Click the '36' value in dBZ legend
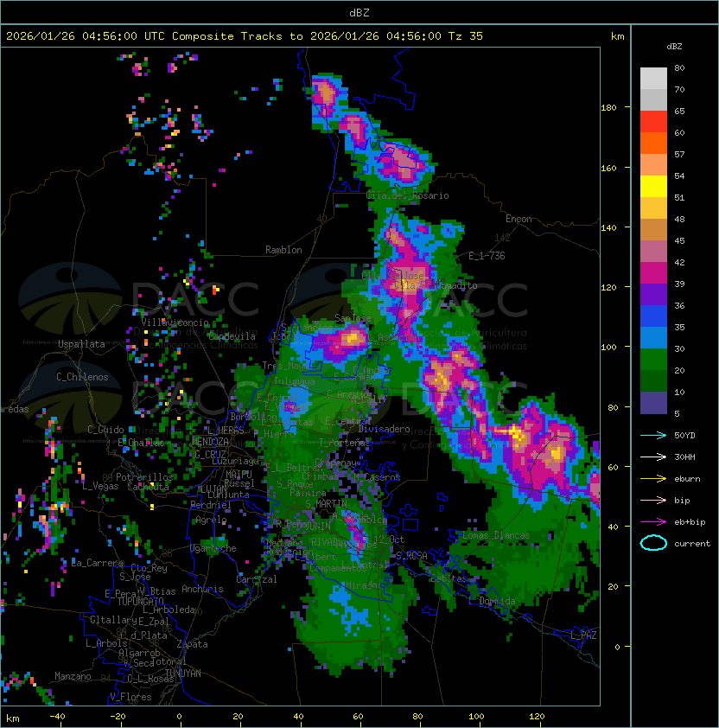This screenshot has height=728, width=719. (679, 305)
